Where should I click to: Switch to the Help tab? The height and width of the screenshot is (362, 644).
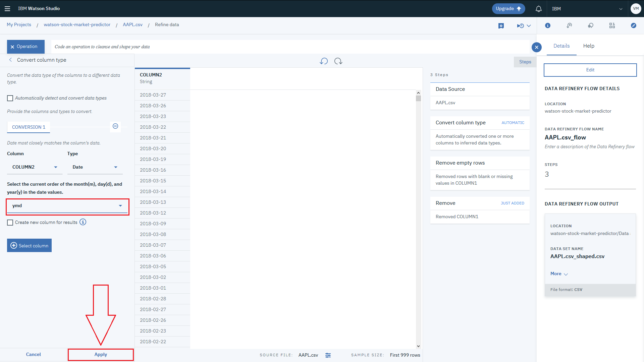click(588, 46)
